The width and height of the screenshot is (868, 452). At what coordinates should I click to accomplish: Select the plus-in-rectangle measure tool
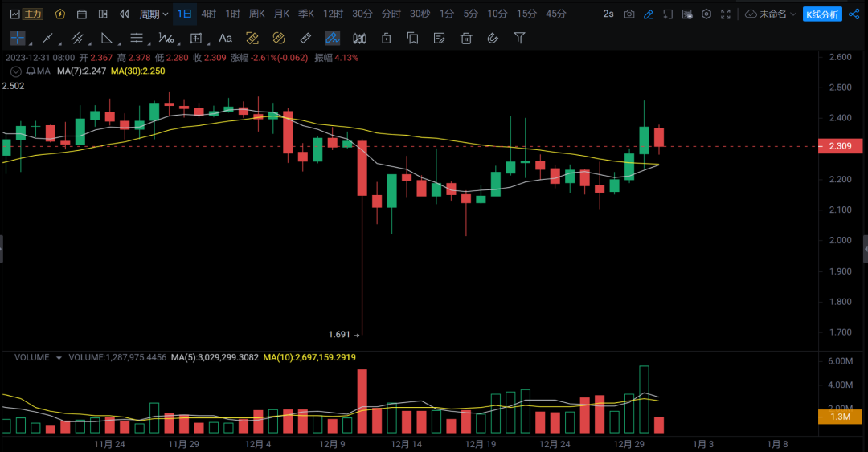tap(196, 38)
